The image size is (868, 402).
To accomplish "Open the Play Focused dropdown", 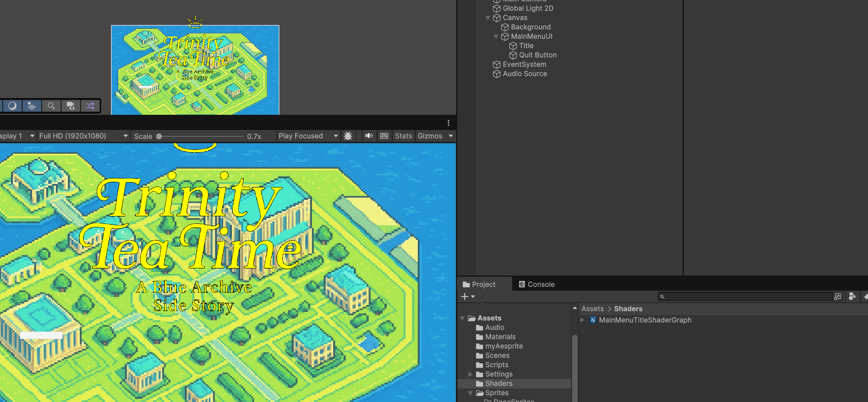I will click(x=308, y=136).
